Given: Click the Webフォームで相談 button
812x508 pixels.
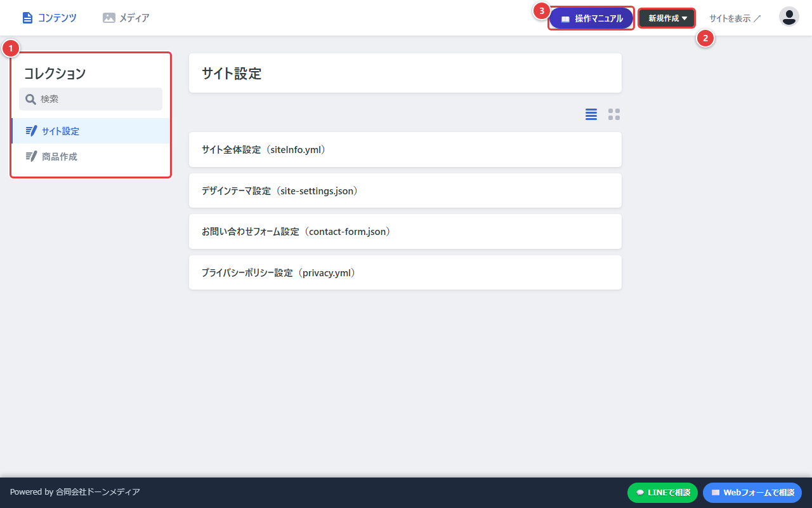Looking at the screenshot, I should (x=752, y=493).
